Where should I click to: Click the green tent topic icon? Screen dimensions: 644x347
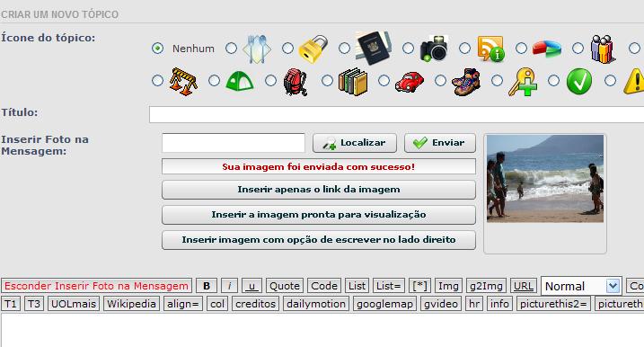click(240, 81)
